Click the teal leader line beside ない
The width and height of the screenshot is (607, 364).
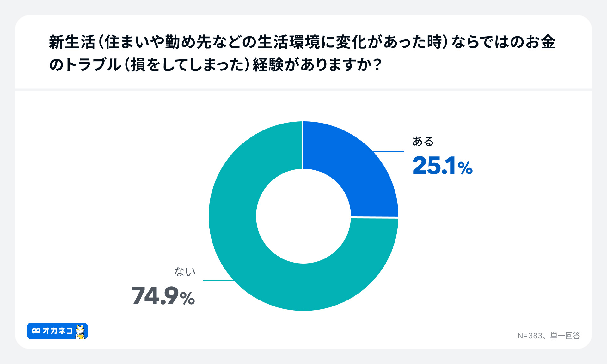point(218,280)
